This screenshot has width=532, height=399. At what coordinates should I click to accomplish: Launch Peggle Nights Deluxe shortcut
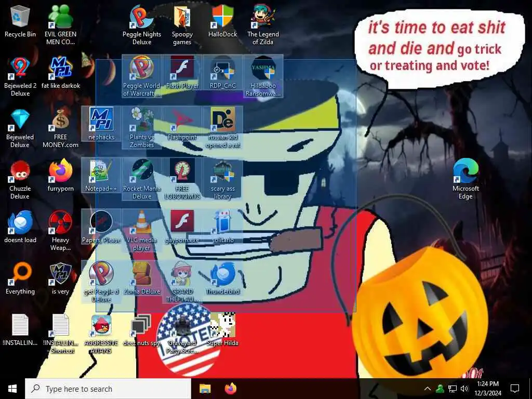[x=142, y=25]
